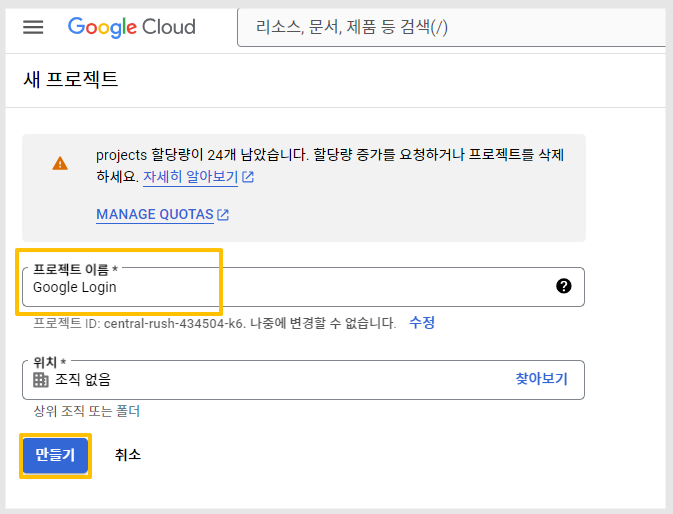Image resolution: width=673 pixels, height=514 pixels.
Task: Click the blue 만들기 button
Action: point(55,455)
